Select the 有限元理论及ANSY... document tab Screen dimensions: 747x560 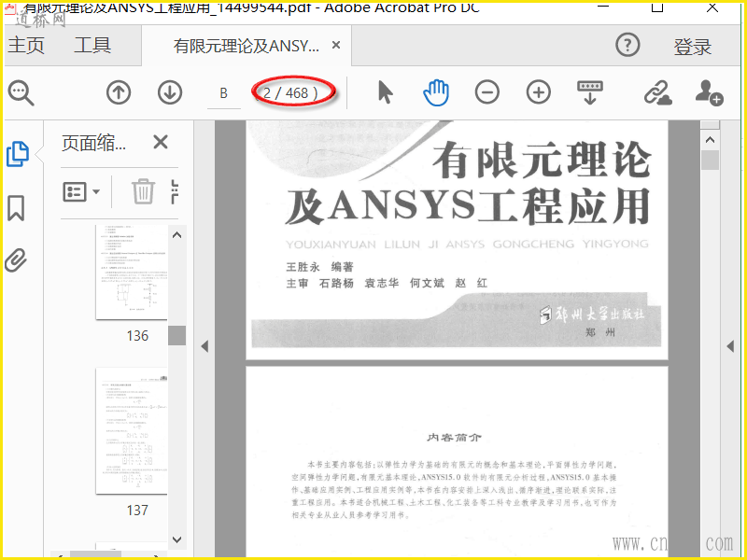[246, 46]
